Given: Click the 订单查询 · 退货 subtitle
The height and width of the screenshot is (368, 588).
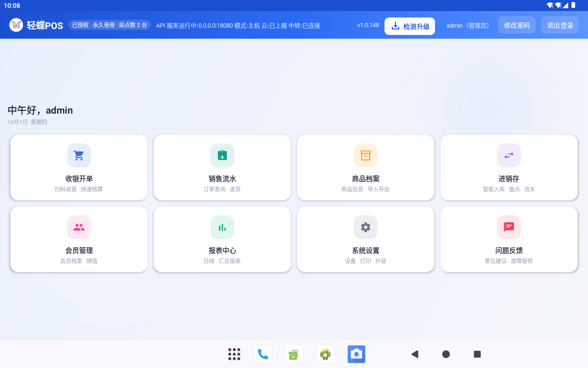Looking at the screenshot, I should (222, 189).
